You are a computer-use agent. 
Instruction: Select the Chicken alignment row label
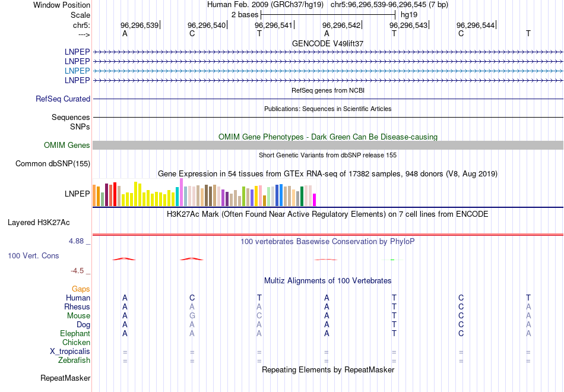coord(76,342)
